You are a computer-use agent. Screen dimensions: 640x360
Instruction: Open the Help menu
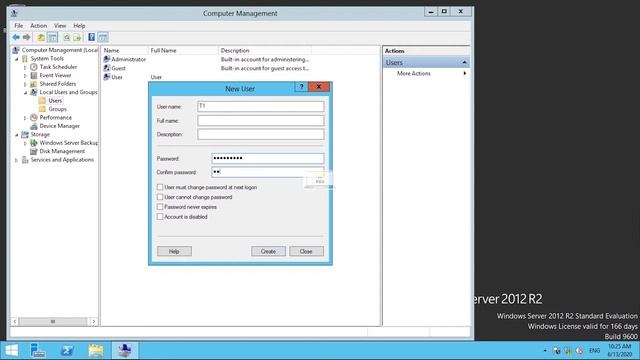pyautogui.click(x=79, y=26)
